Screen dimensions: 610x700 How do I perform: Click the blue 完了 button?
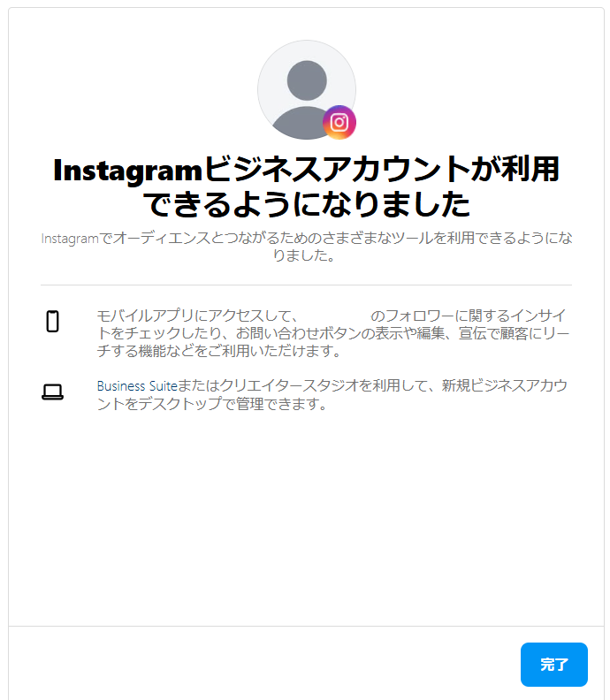pos(553,665)
